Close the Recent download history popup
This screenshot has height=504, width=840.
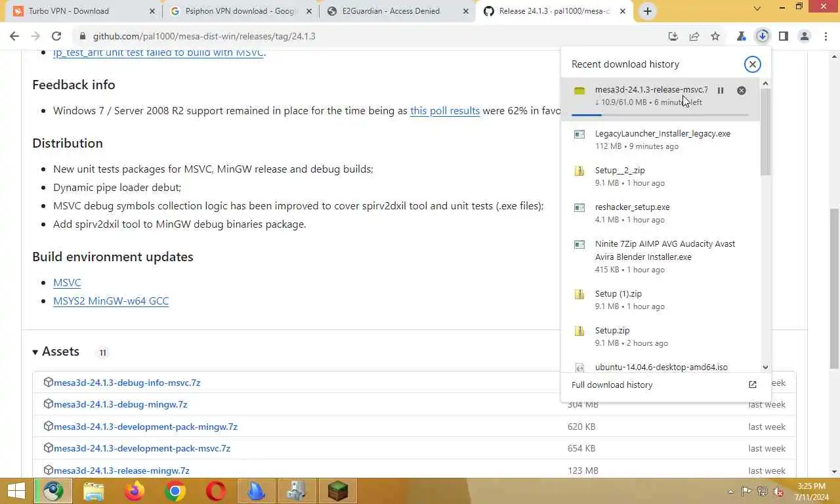pyautogui.click(x=752, y=64)
